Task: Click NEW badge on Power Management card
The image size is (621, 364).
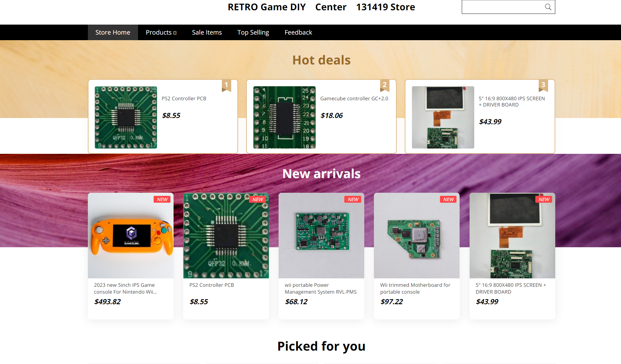Action: click(x=353, y=199)
